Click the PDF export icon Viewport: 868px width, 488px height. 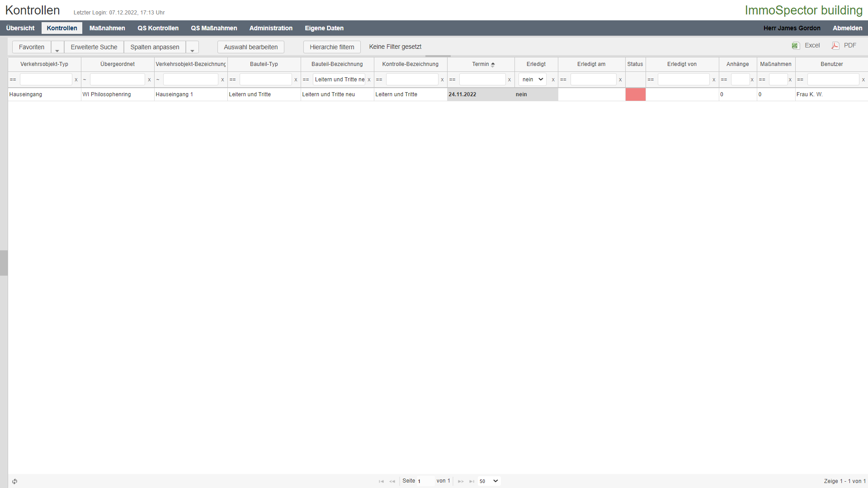[x=835, y=46]
